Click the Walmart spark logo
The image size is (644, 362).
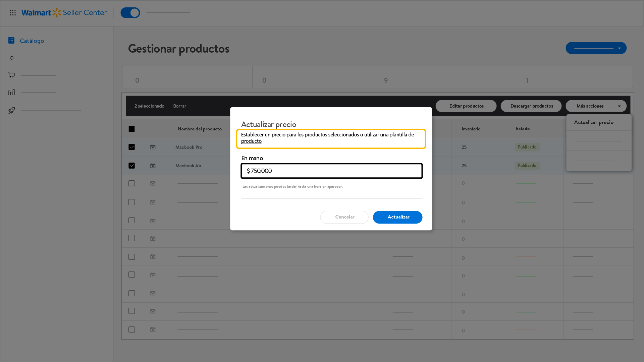click(x=57, y=13)
